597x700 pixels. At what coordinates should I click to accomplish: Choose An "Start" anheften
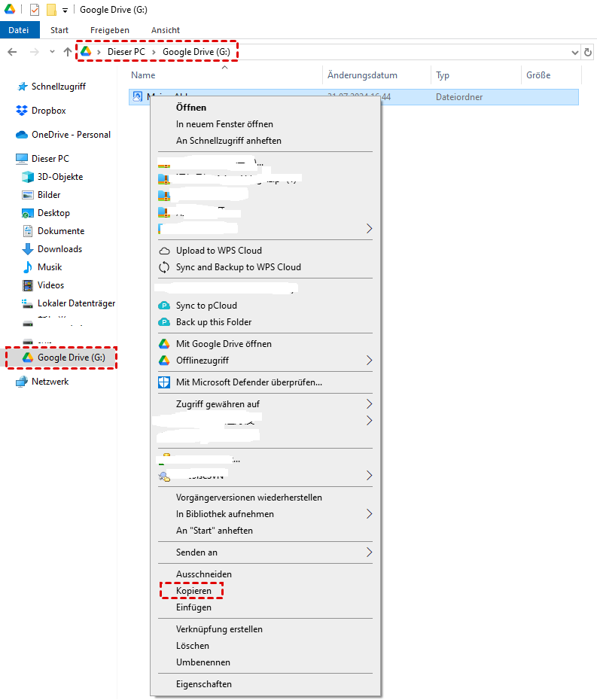(215, 531)
